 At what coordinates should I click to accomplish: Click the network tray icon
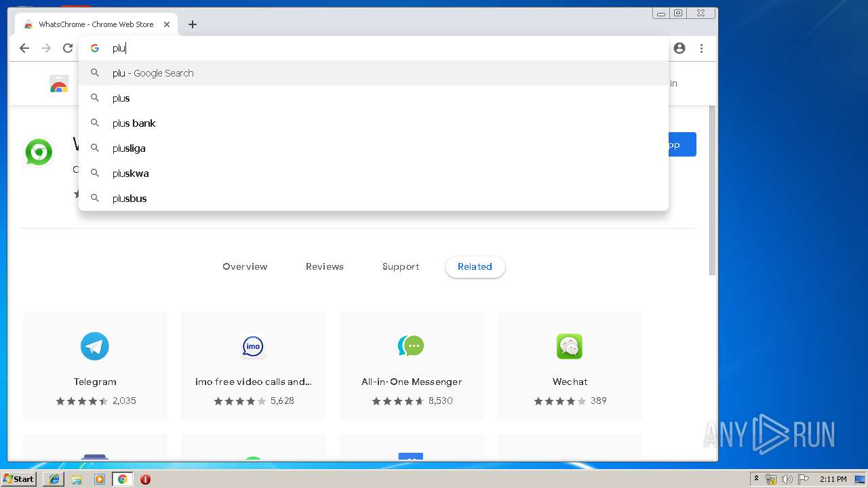pos(771,479)
